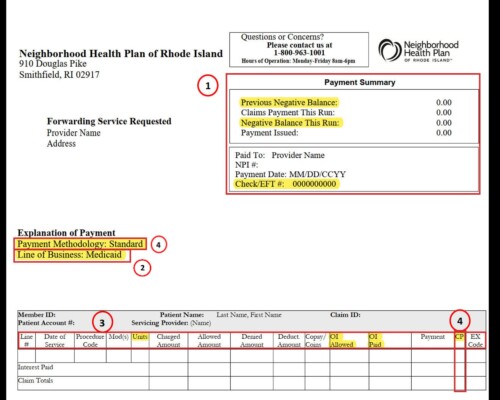Click the '910 Douglas Pike' address line
Viewport: 500px width, 400px height.
(53, 63)
